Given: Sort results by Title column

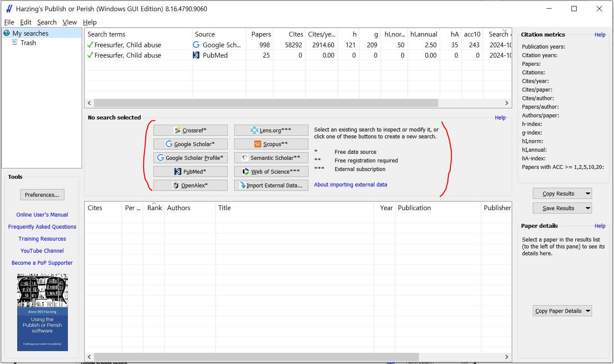Looking at the screenshot, I should pyautogui.click(x=295, y=208).
